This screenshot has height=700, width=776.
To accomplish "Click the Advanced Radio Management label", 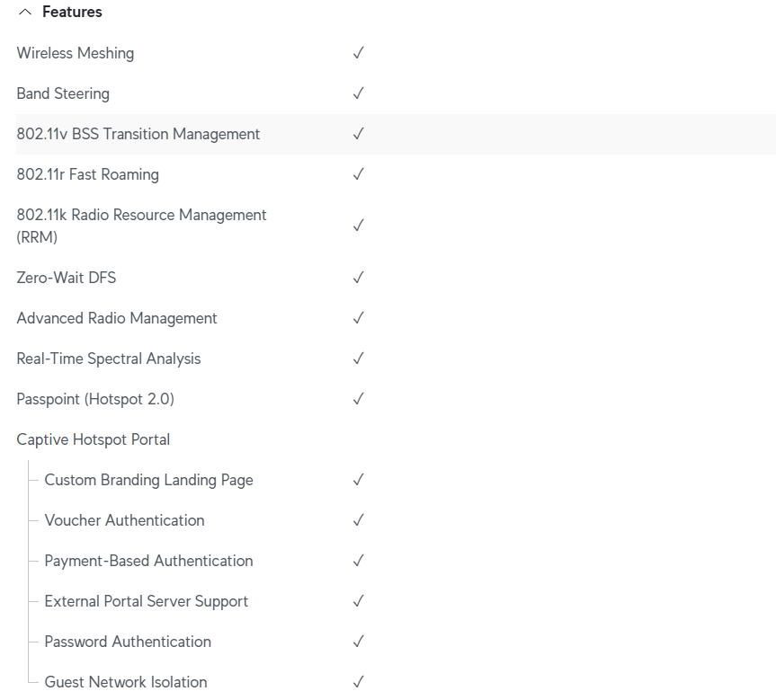I will [x=117, y=318].
